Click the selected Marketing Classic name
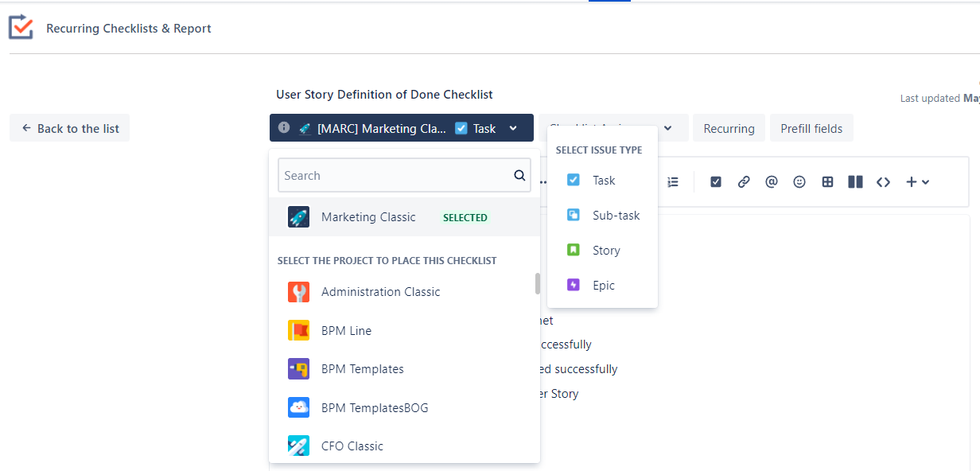980x471 pixels. pyautogui.click(x=368, y=217)
